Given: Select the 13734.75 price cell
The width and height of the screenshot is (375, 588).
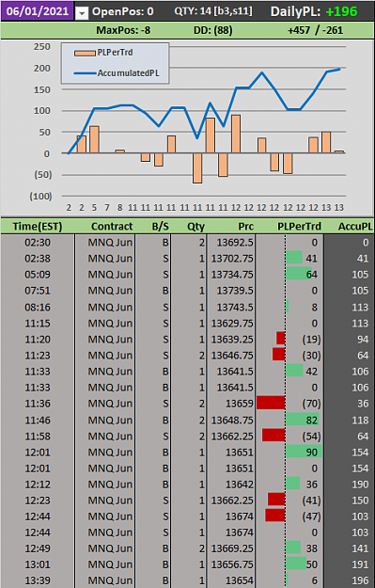Looking at the screenshot, I should click(231, 275).
